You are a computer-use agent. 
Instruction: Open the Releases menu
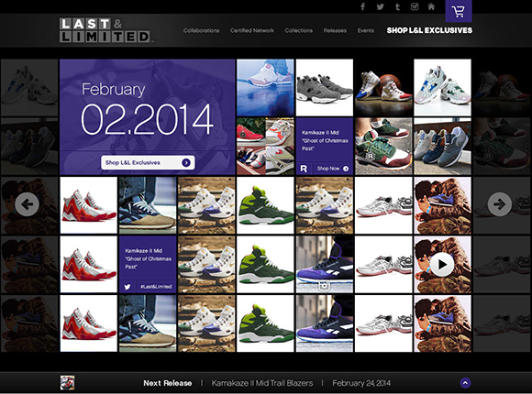(335, 30)
